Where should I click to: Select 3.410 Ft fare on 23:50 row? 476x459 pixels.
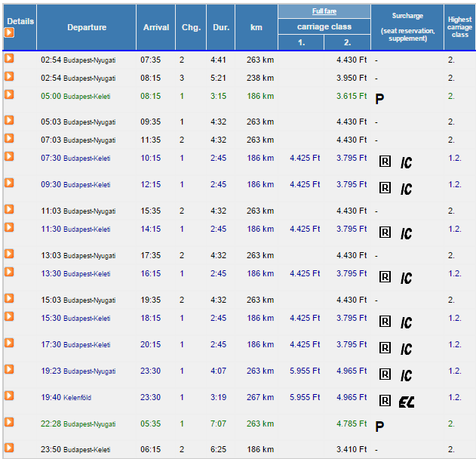coord(352,449)
